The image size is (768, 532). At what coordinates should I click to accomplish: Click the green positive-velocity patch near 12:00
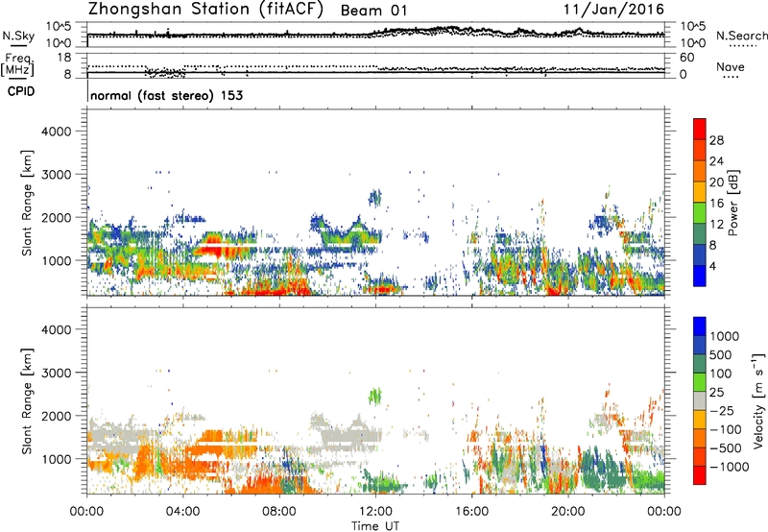click(x=374, y=396)
